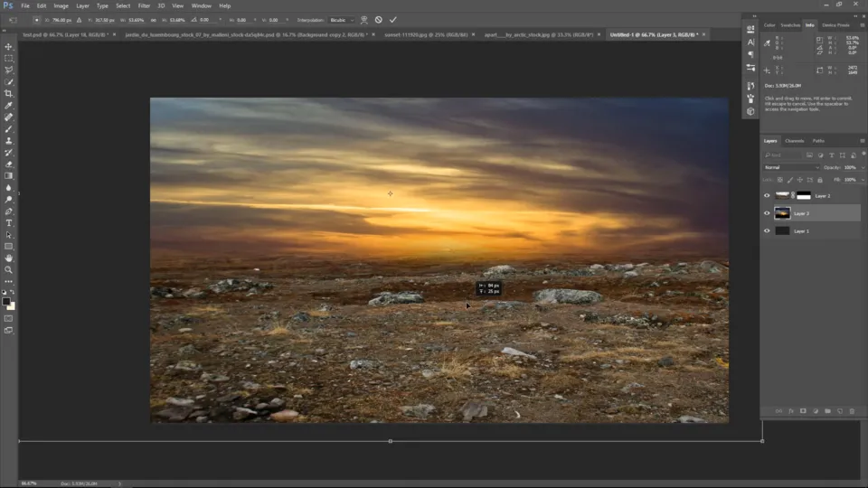868x488 pixels.
Task: Select the History Brush tool
Action: (8, 152)
